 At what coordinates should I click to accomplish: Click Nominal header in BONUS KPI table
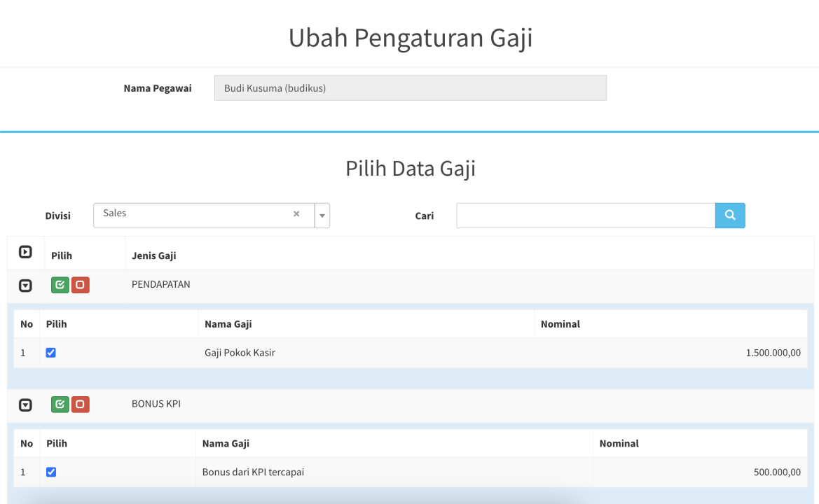pyautogui.click(x=619, y=443)
